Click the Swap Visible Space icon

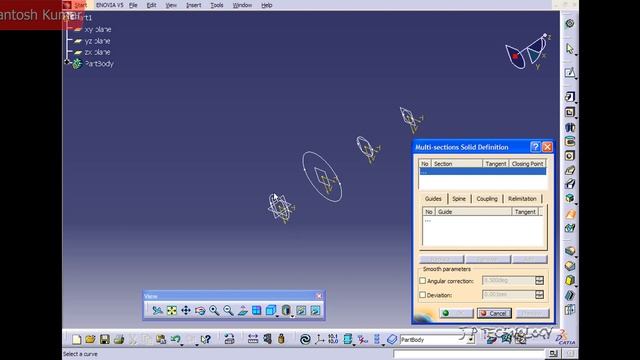[315, 311]
